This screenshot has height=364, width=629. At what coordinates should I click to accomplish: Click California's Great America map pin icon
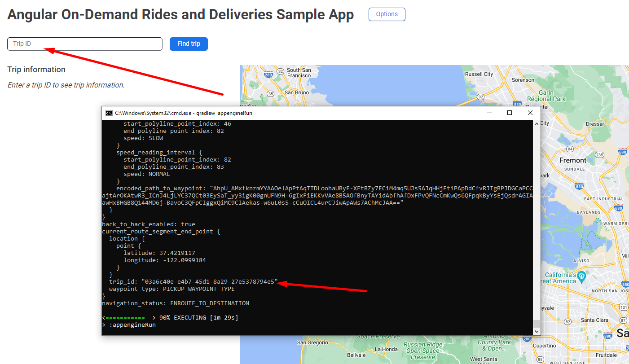(582, 275)
